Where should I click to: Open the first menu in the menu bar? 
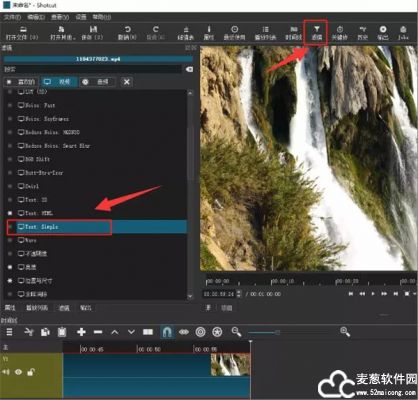click(12, 17)
